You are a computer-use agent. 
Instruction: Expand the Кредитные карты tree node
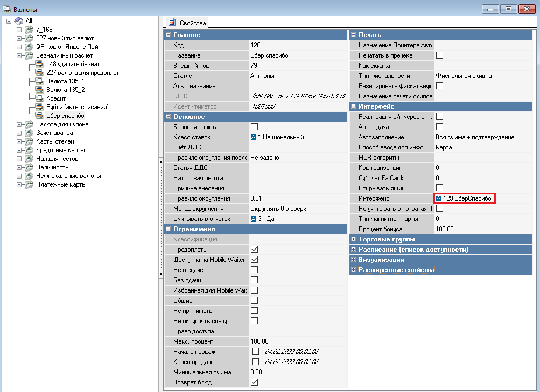click(19, 150)
